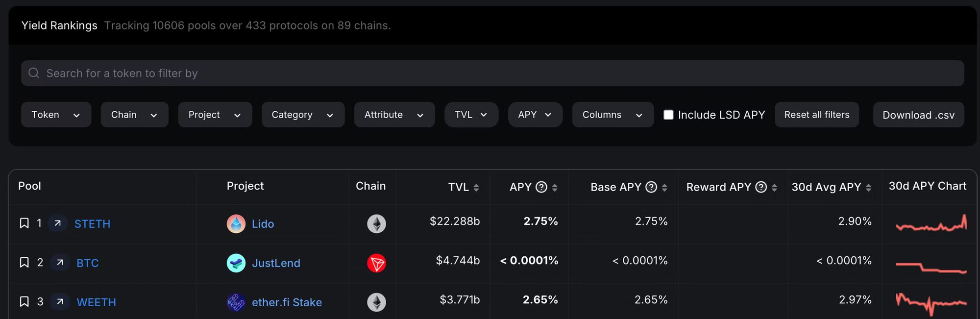Viewport: 980px width, 319px height.
Task: Focus the token search input field
Action: [492, 73]
